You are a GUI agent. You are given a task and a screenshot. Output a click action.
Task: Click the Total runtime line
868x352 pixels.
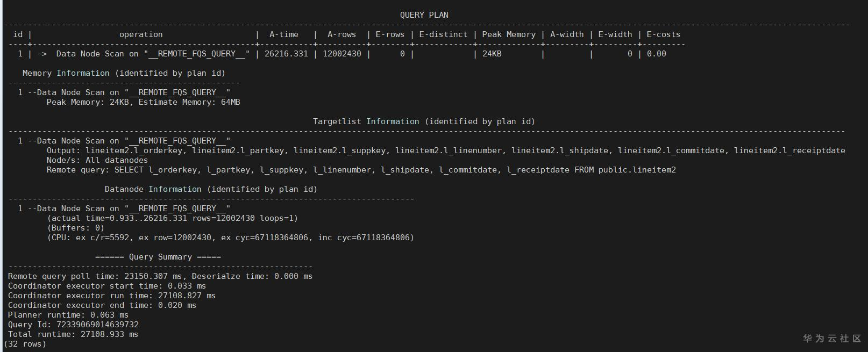point(73,334)
